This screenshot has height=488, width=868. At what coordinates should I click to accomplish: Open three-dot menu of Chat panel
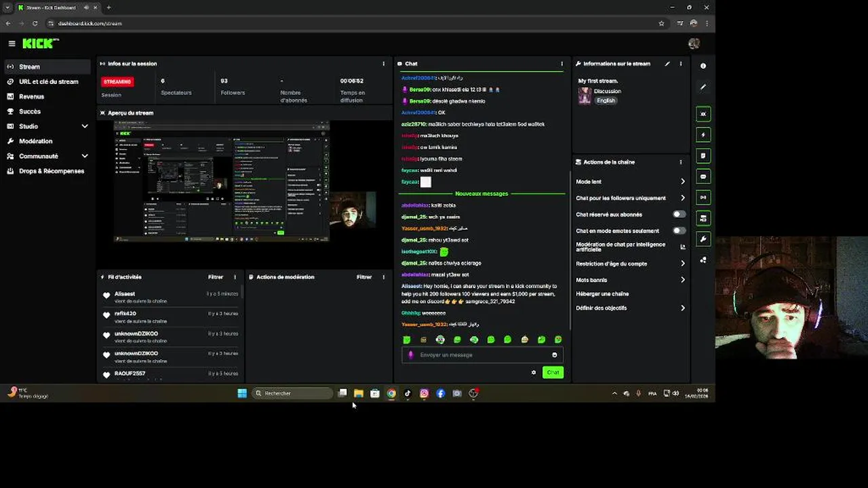point(561,64)
